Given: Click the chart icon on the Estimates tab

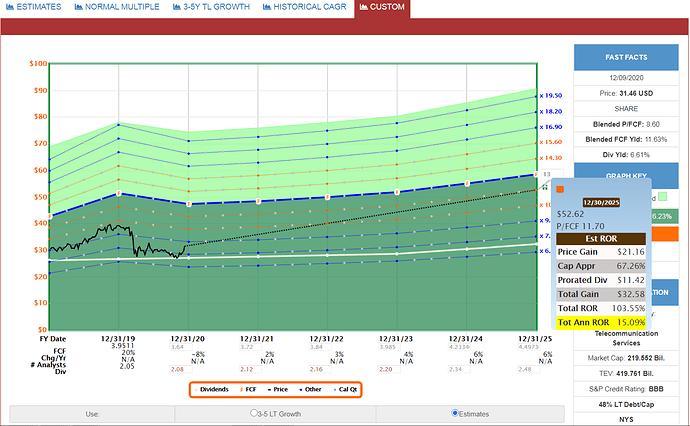Looking at the screenshot, I should click(9, 7).
